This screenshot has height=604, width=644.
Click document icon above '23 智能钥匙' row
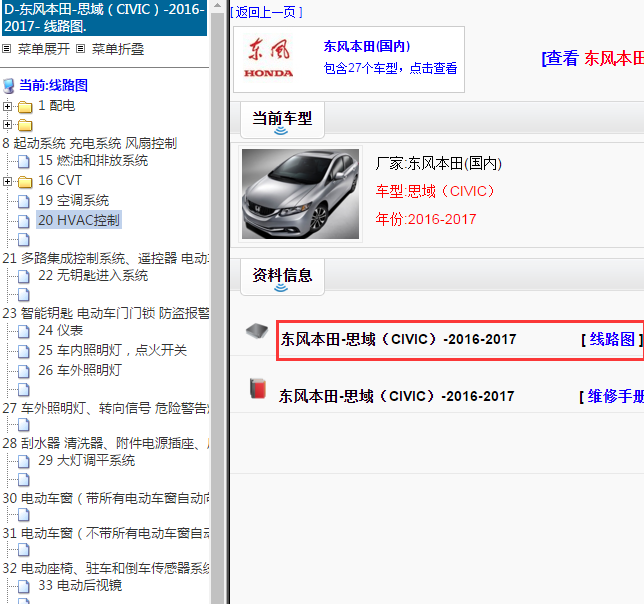tap(24, 294)
